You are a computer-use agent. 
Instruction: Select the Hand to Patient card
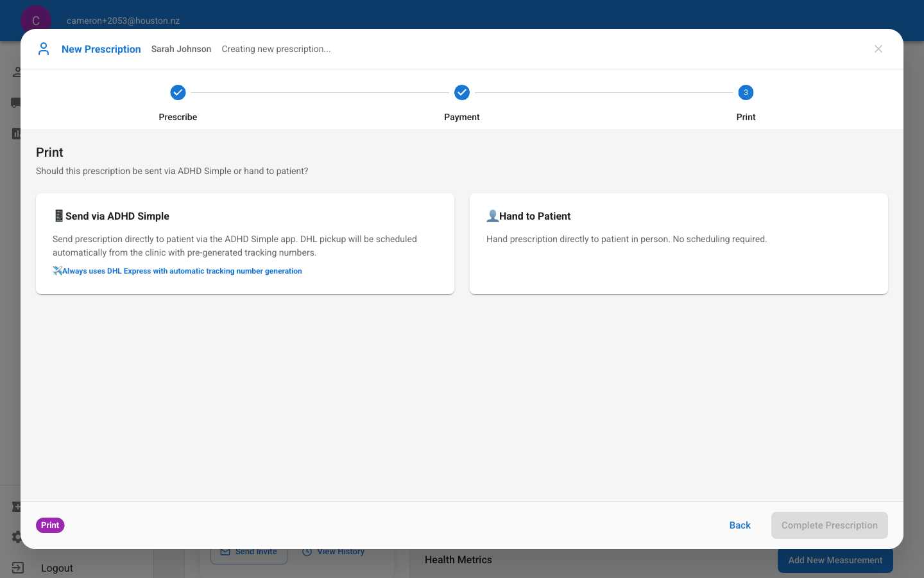[x=679, y=244]
